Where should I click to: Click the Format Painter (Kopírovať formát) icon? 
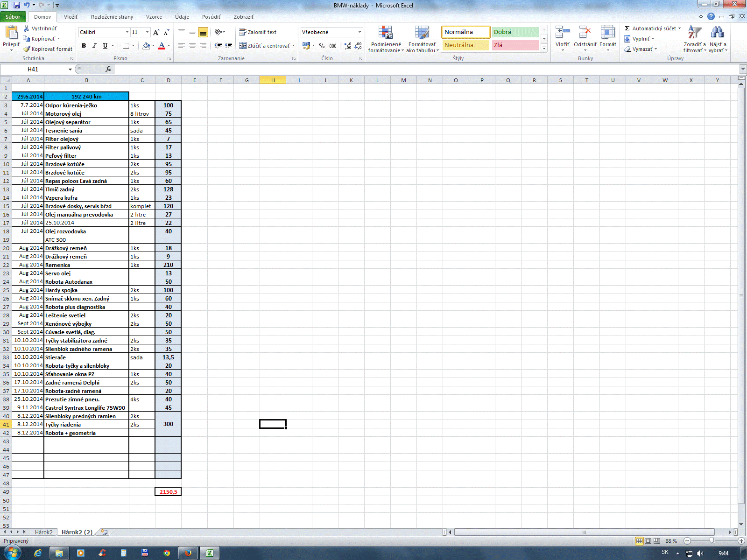point(27,49)
